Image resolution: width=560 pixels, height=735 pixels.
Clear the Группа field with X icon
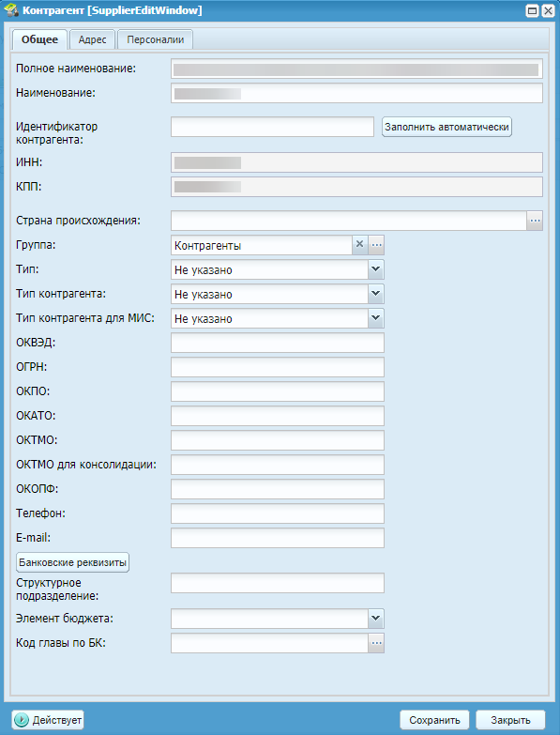pos(359,245)
